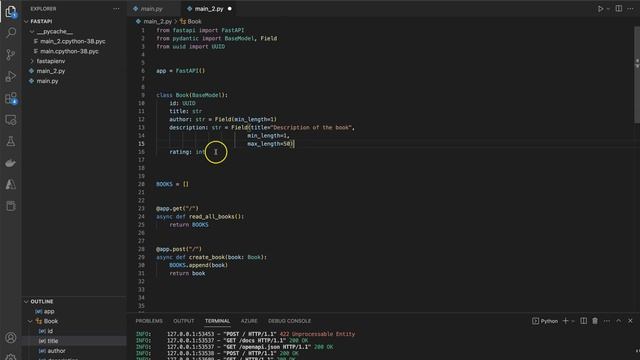640x360 pixels.
Task: Switch to the main_2.py editor tab
Action: tap(209, 9)
